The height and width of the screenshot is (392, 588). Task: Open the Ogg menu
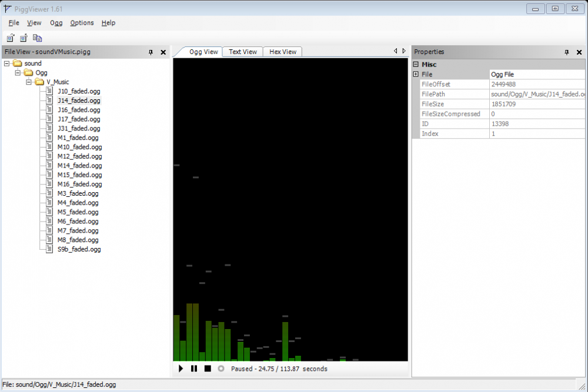(56, 23)
